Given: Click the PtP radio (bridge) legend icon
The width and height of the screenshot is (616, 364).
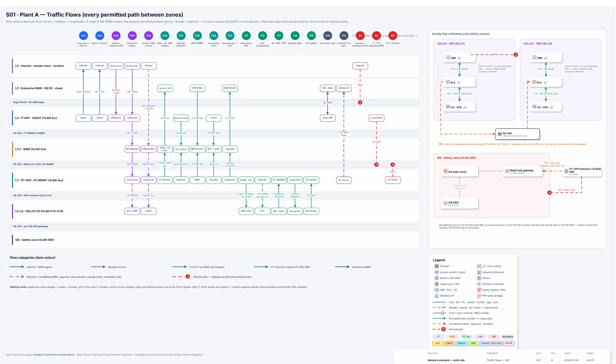Looking at the screenshot, I should point(479,296).
